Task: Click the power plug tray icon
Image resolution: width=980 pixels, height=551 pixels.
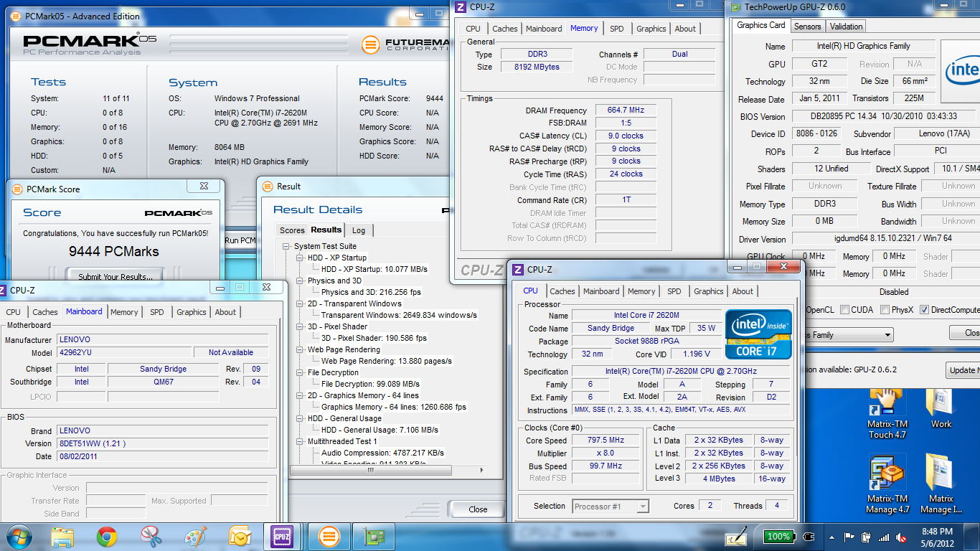Action: (809, 537)
